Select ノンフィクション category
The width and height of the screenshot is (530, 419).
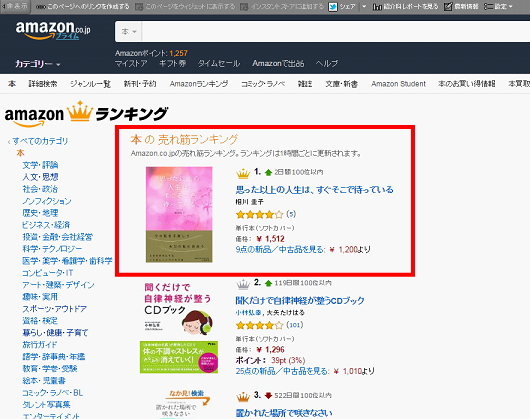(47, 201)
